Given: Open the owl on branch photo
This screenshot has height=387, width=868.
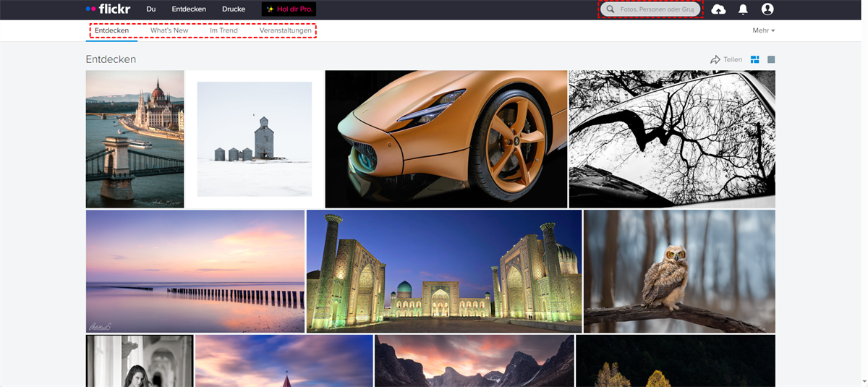Looking at the screenshot, I should [679, 271].
